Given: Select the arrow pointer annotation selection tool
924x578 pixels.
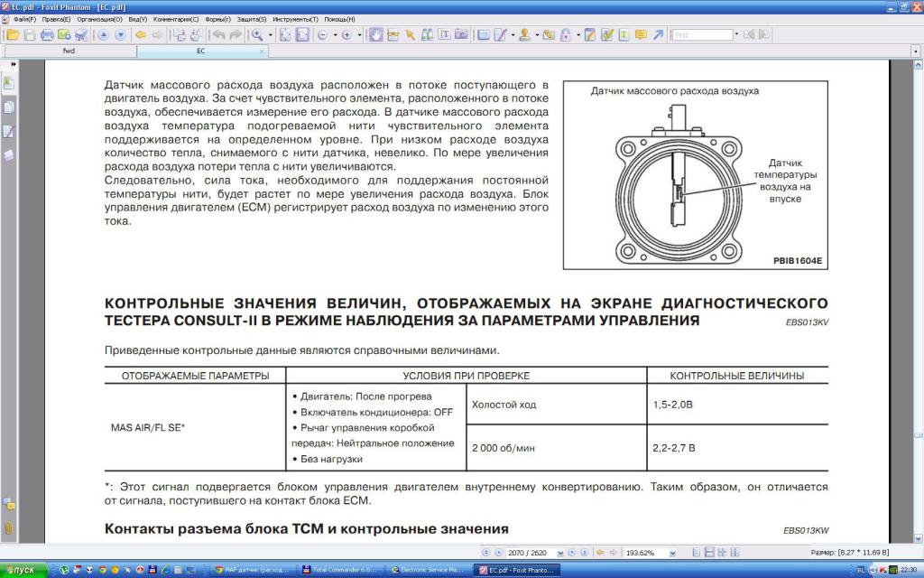Looking at the screenshot, I should click(x=411, y=35).
